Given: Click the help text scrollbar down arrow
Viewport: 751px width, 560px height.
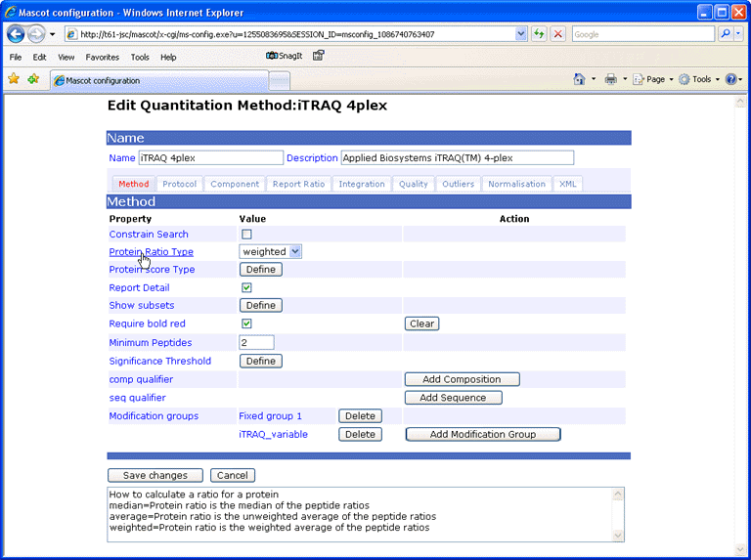Looking at the screenshot, I should point(618,535).
